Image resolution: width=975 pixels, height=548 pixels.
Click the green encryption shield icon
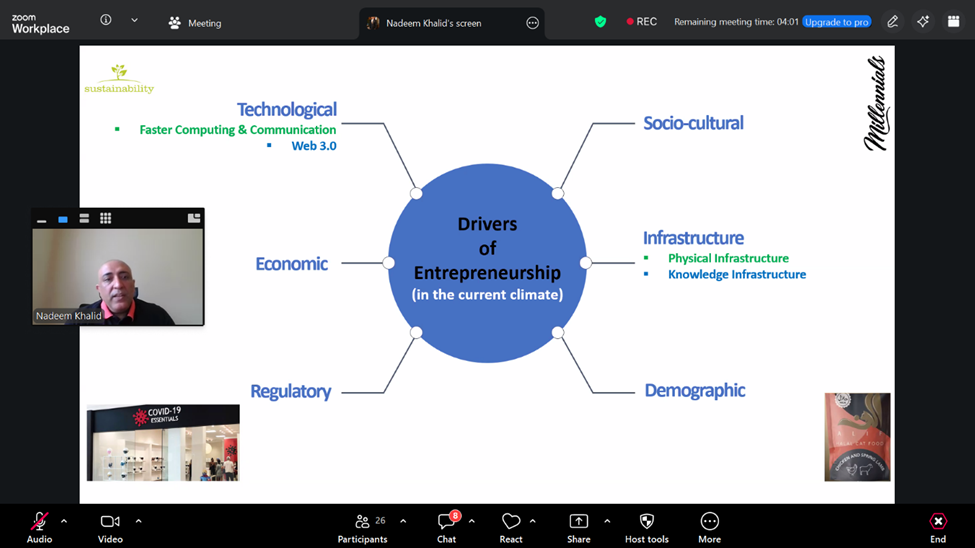coord(600,22)
